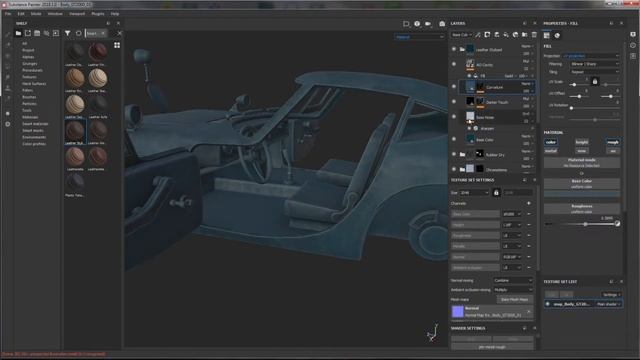This screenshot has width=640, height=360.
Task: Open the File menu
Action: (8, 14)
